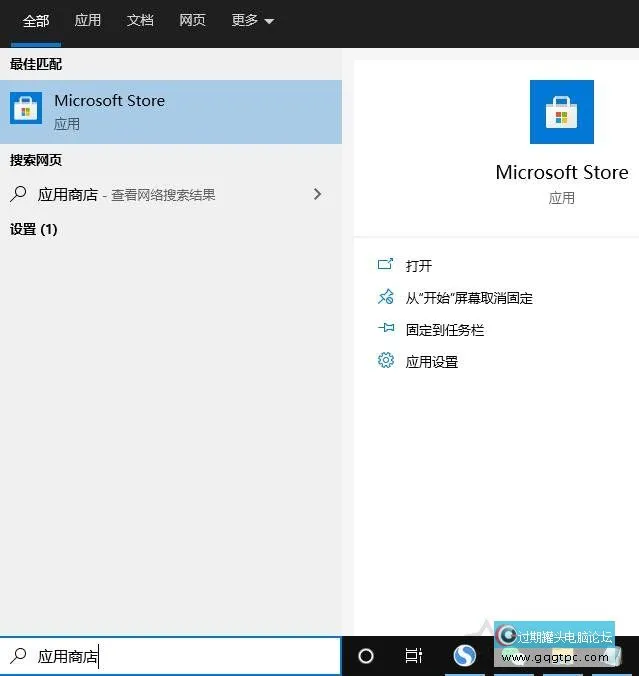This screenshot has width=639, height=676.
Task: Click in the 应用商店 search input box
Action: point(170,656)
